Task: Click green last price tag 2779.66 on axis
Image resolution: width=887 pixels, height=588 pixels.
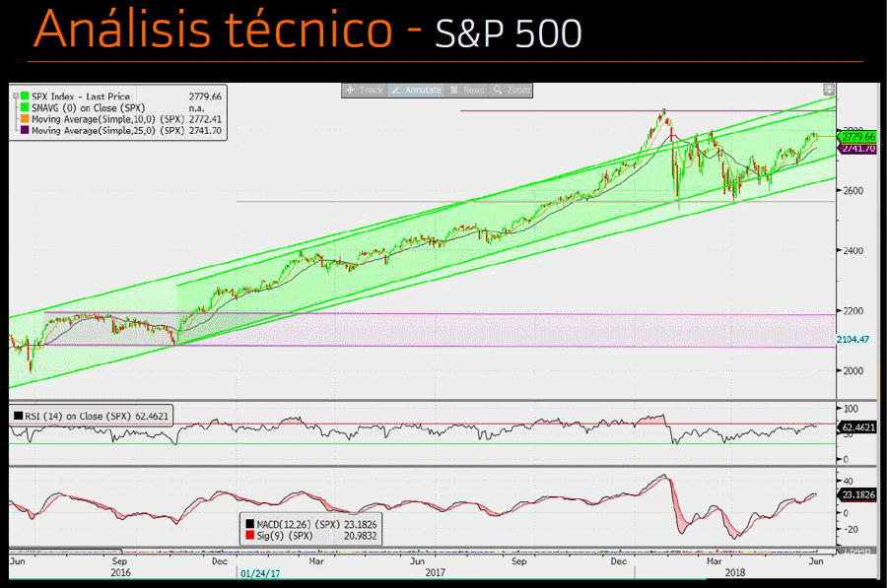Action: coord(857,137)
